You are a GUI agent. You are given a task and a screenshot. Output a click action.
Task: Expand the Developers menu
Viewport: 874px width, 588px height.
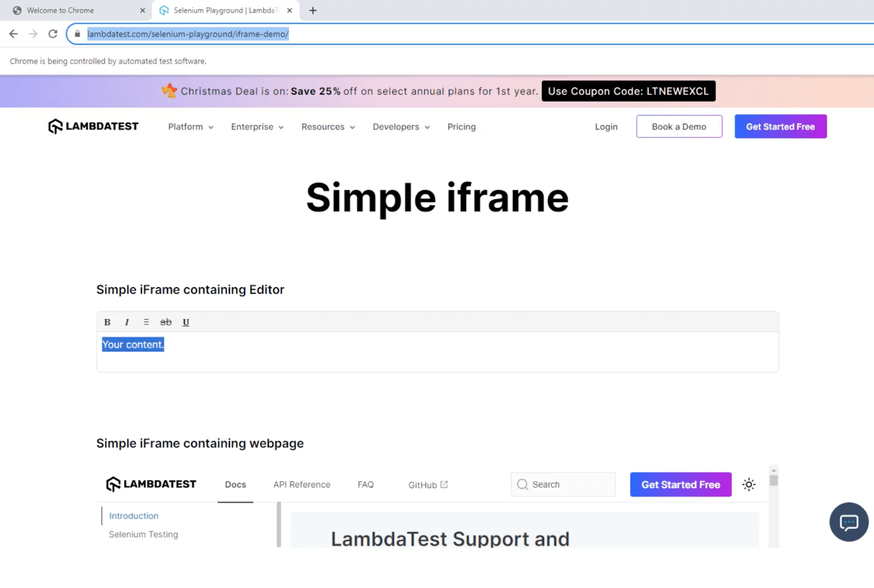[401, 127]
